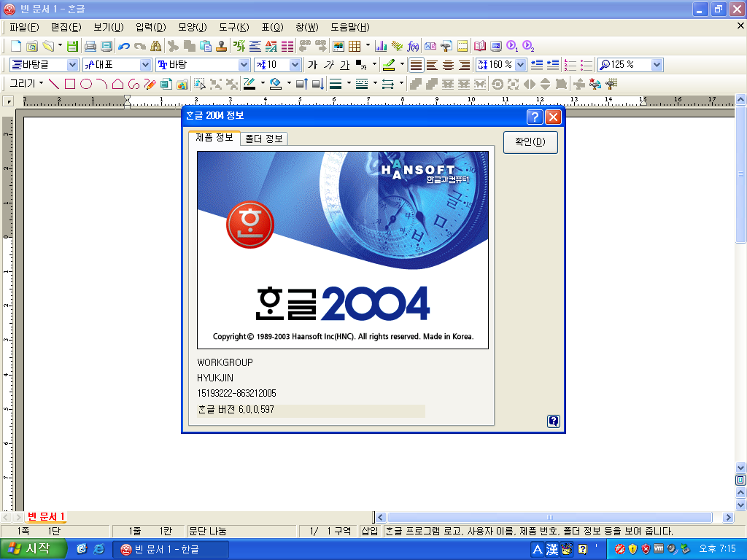Open the 시작 start menu
This screenshot has width=747, height=560.
click(x=33, y=549)
